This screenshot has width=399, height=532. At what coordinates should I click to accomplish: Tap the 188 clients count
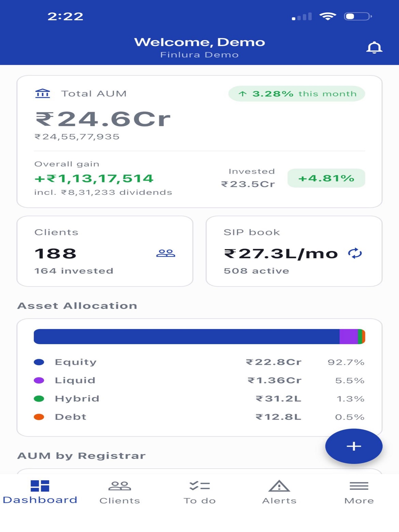[x=55, y=253]
